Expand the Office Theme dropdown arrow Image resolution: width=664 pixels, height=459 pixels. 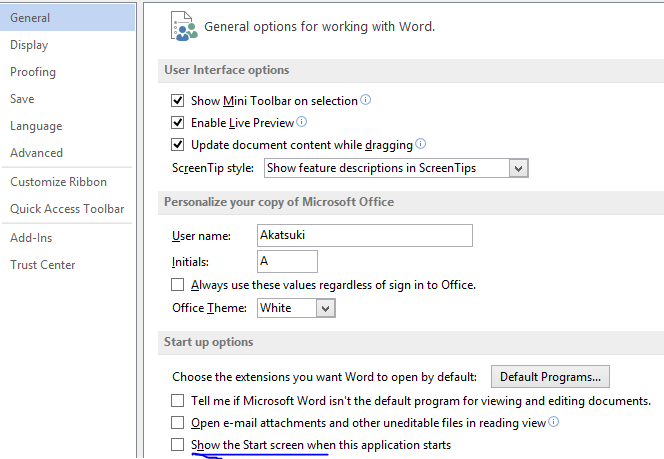pyautogui.click(x=325, y=308)
